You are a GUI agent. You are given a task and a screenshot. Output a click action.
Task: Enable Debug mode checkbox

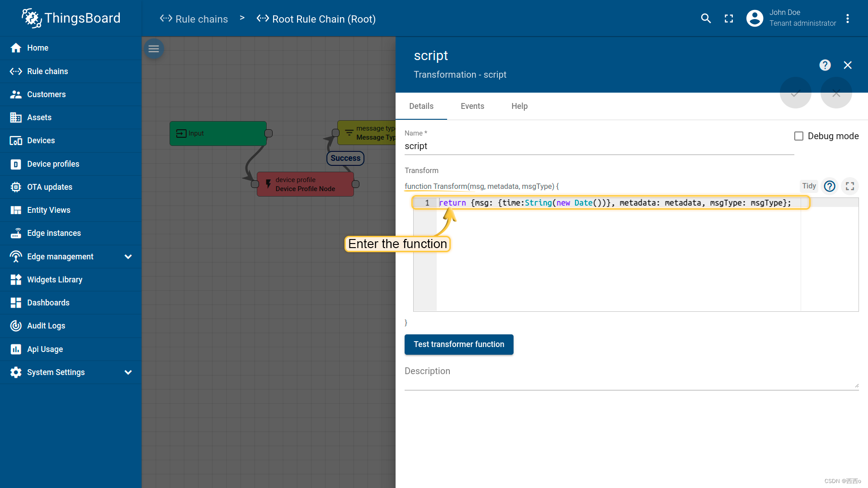pos(798,136)
